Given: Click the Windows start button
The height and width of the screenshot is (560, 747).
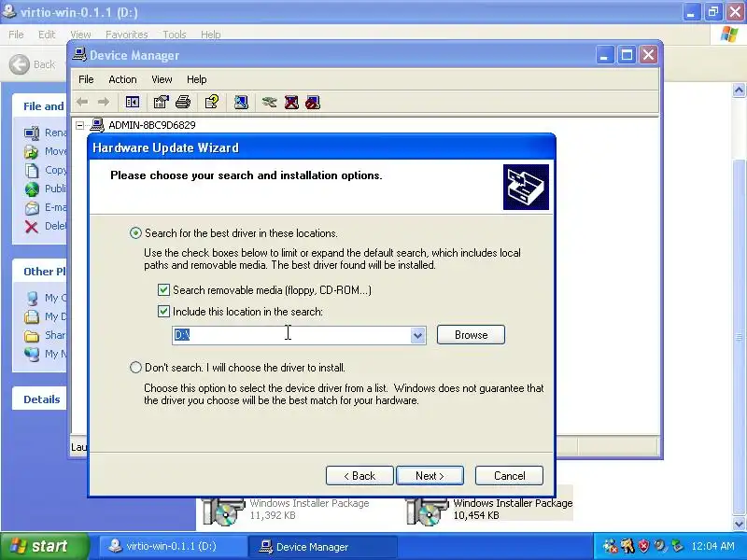Looking at the screenshot, I should pyautogui.click(x=44, y=546).
